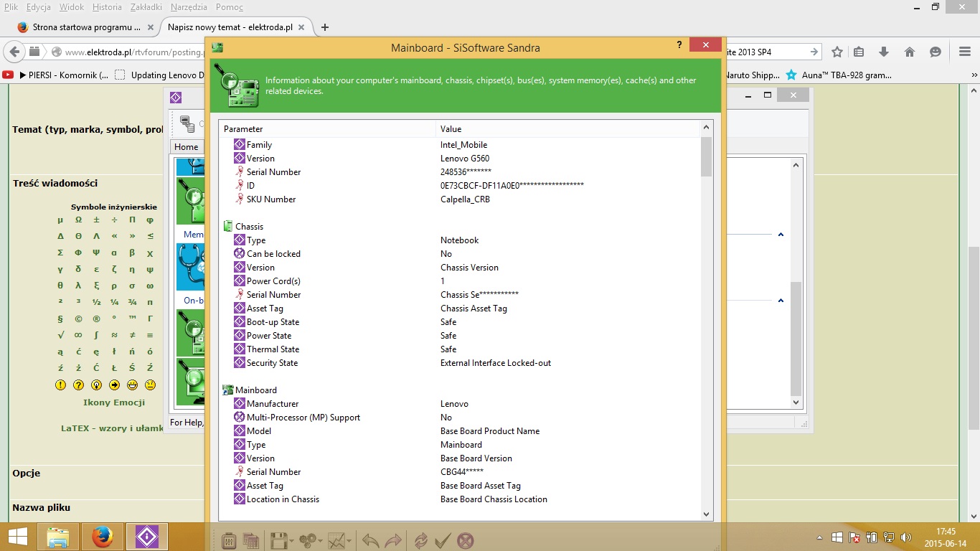Click the Ikony Emocji link
Image resolution: width=980 pixels, height=551 pixels.
tap(114, 402)
